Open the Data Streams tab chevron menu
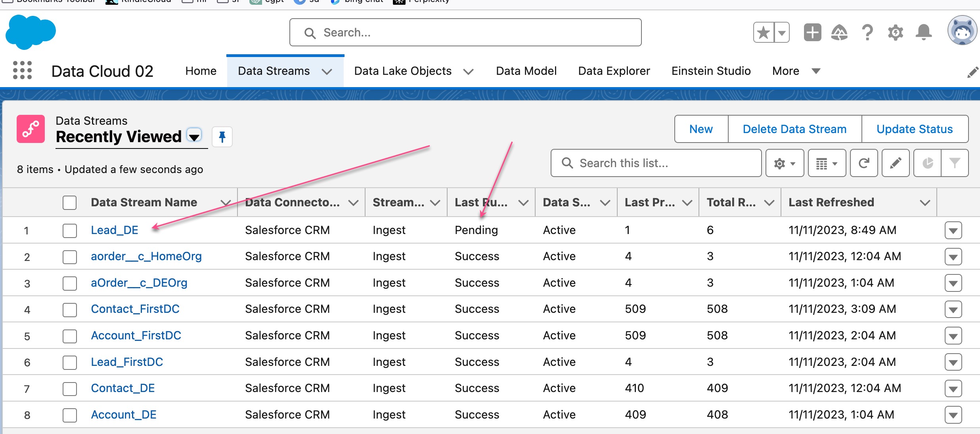The height and width of the screenshot is (434, 980). coord(327,72)
